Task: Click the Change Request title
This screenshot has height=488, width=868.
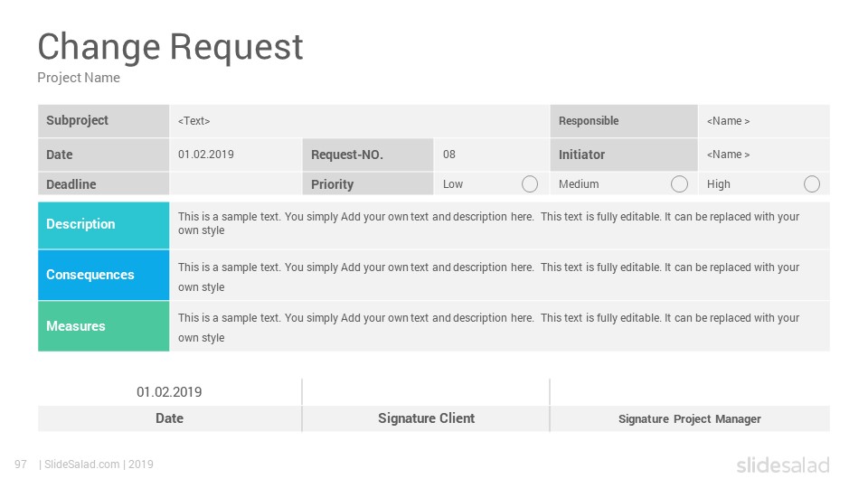Action: [x=170, y=47]
